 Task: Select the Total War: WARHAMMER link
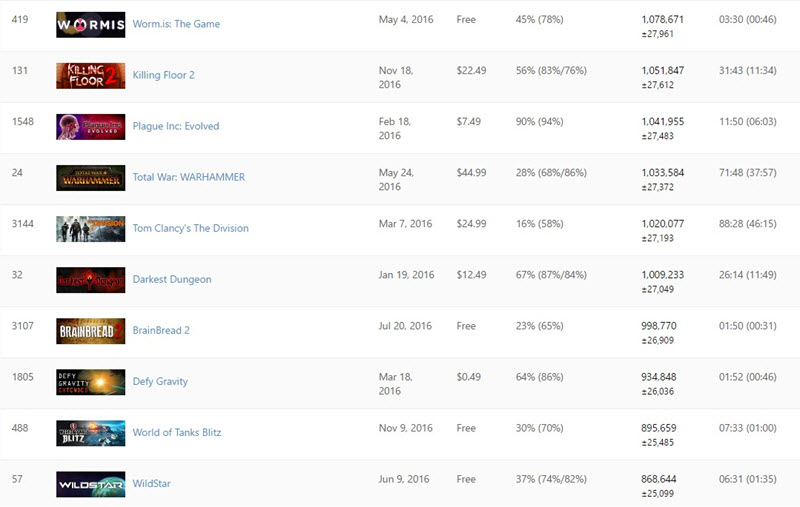click(189, 177)
